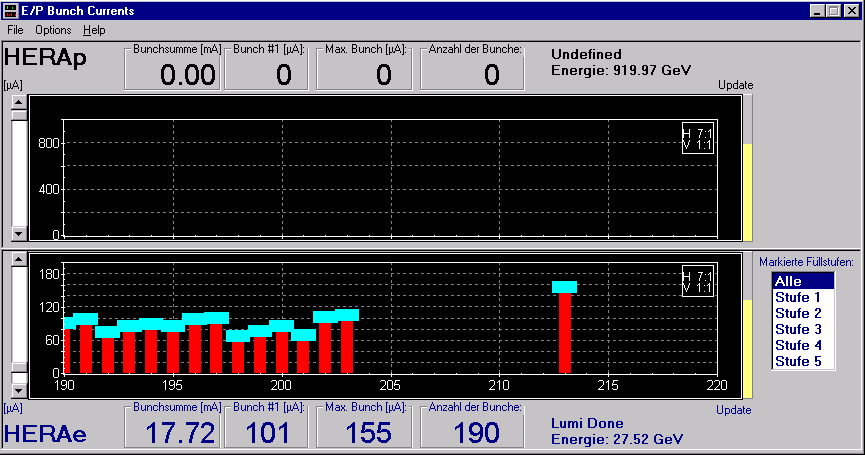
Task: Click HERAe scrollbar up arrow
Action: click(19, 259)
